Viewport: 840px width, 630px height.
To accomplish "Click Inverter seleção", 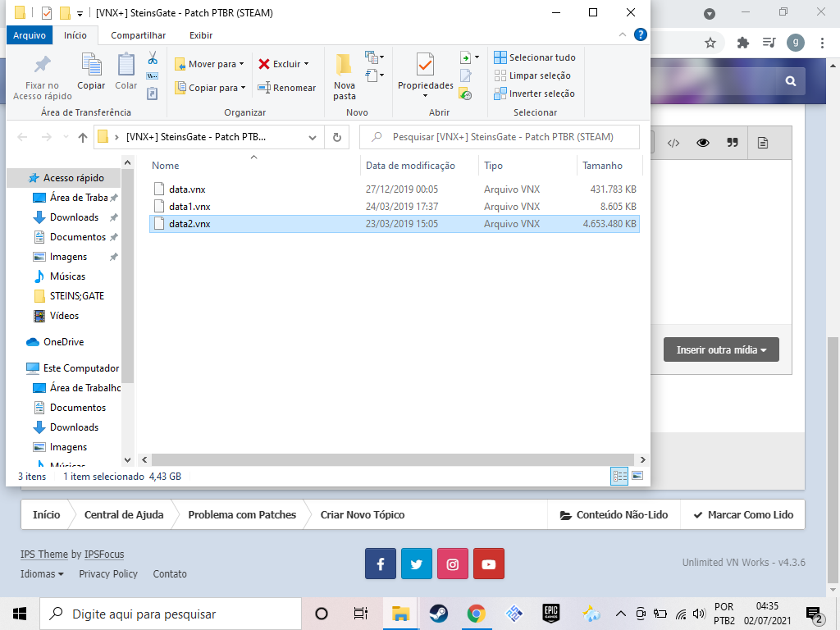I will (535, 94).
